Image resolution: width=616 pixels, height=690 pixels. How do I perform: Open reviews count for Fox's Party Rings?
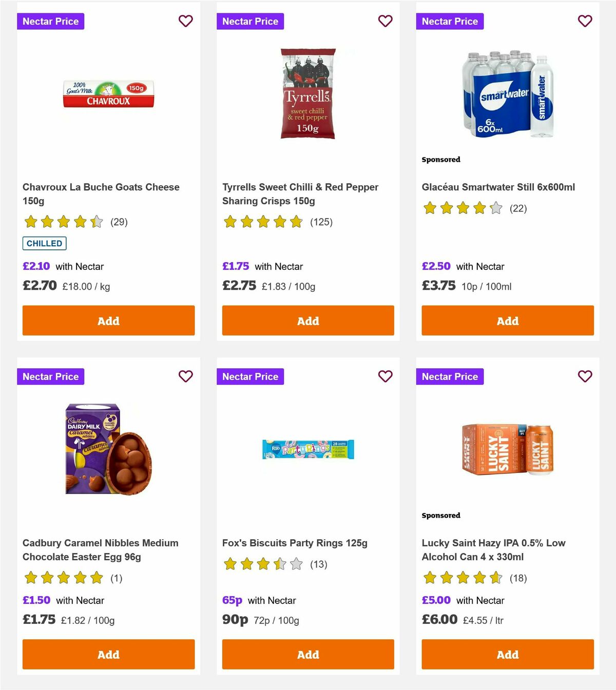pyautogui.click(x=317, y=564)
